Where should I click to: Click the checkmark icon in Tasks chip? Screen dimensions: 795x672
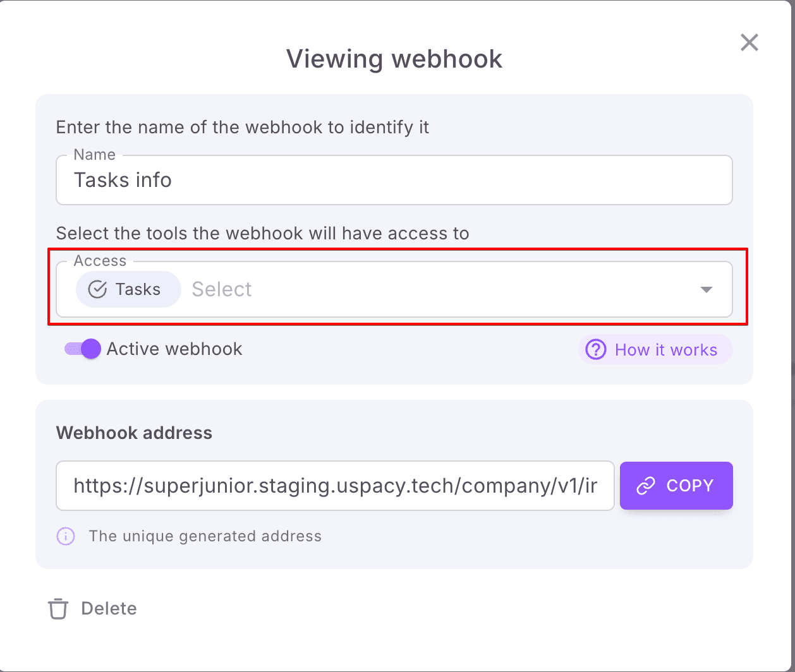pos(97,289)
